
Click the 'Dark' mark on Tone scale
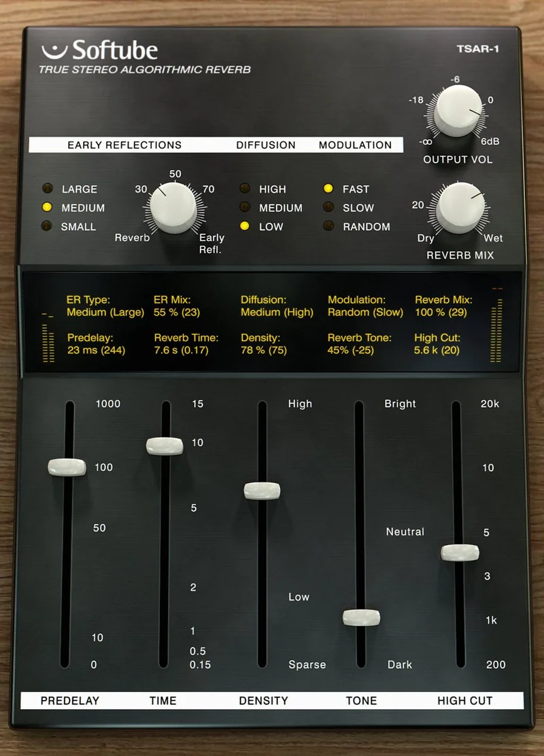(400, 664)
